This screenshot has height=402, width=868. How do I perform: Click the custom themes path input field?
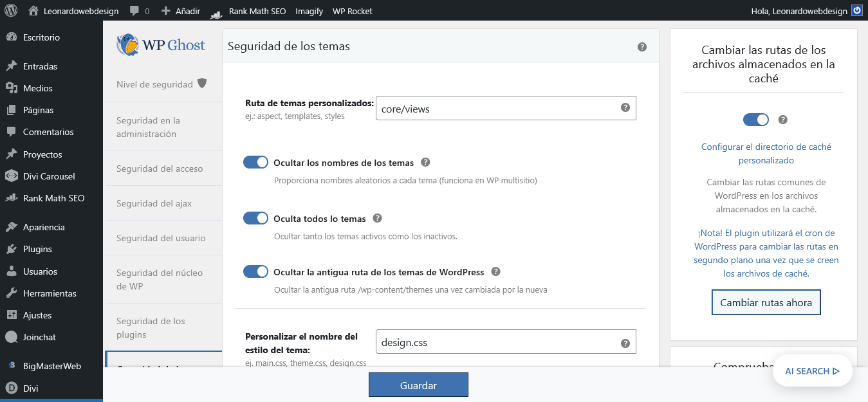(495, 109)
